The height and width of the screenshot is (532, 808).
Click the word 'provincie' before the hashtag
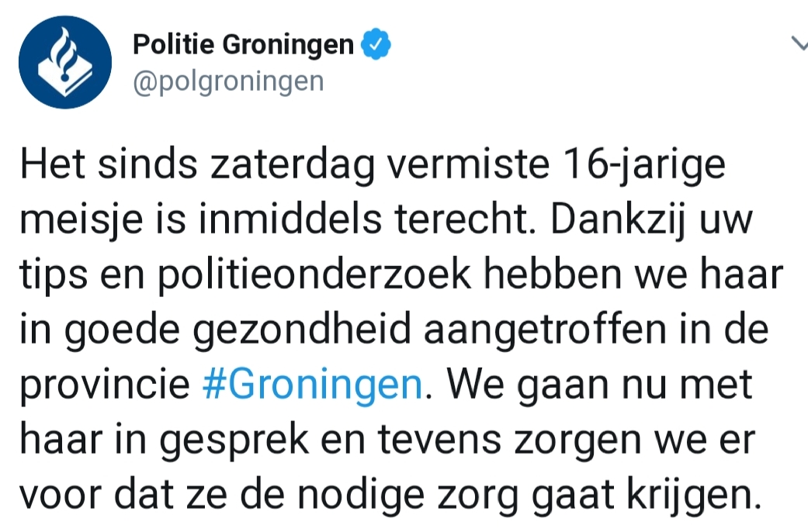(105, 385)
